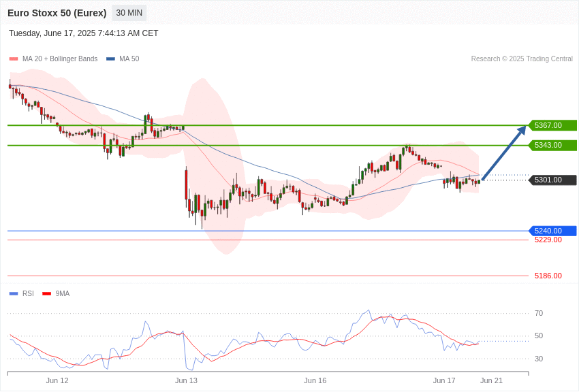Click the RSI 50 level label

pos(539,336)
